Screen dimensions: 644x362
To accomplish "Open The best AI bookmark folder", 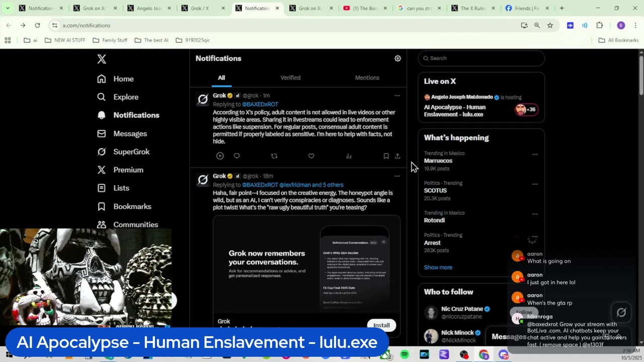I will tap(151, 40).
